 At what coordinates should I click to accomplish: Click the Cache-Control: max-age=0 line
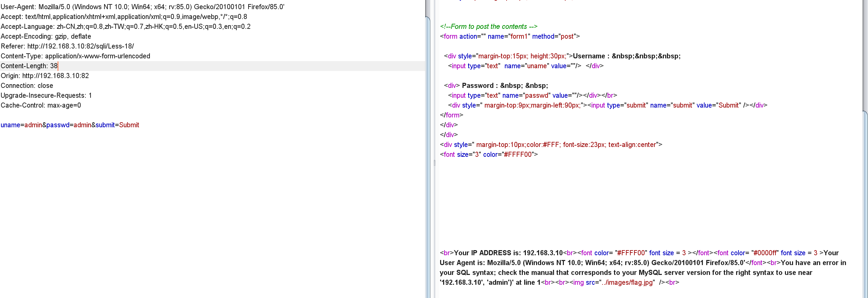41,105
